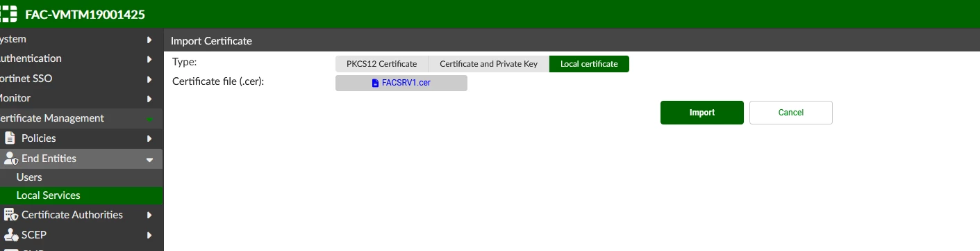Select Certificate and Private Key type
980x251 pixels.
[489, 64]
